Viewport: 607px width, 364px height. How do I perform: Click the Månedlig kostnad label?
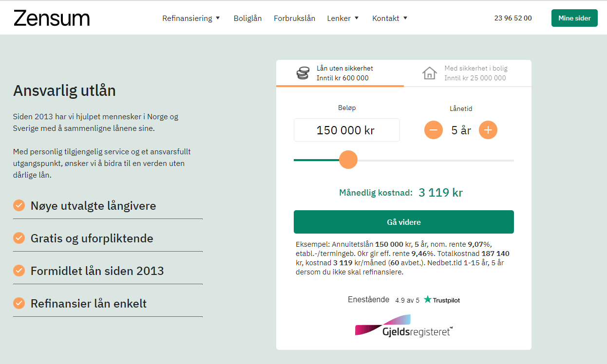(x=376, y=193)
